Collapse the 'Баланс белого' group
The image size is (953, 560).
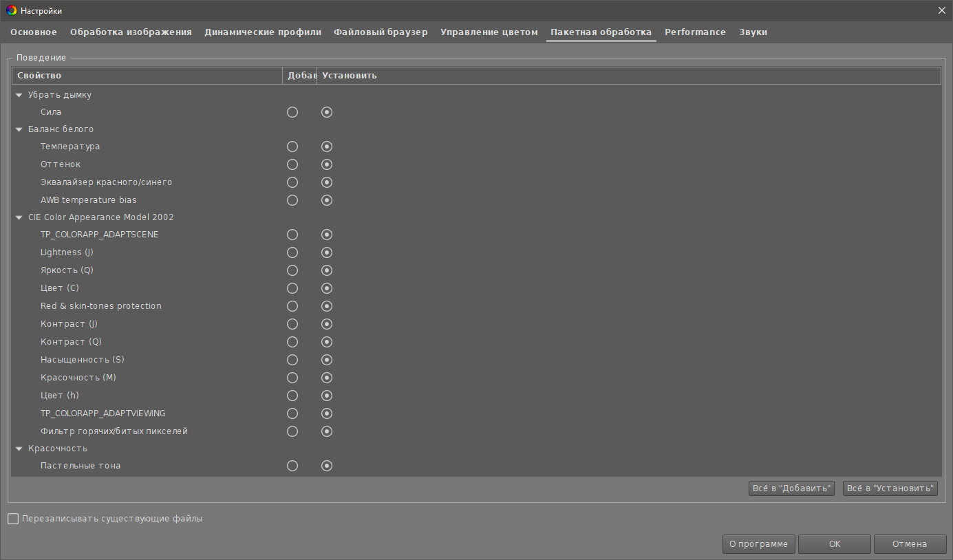19,129
